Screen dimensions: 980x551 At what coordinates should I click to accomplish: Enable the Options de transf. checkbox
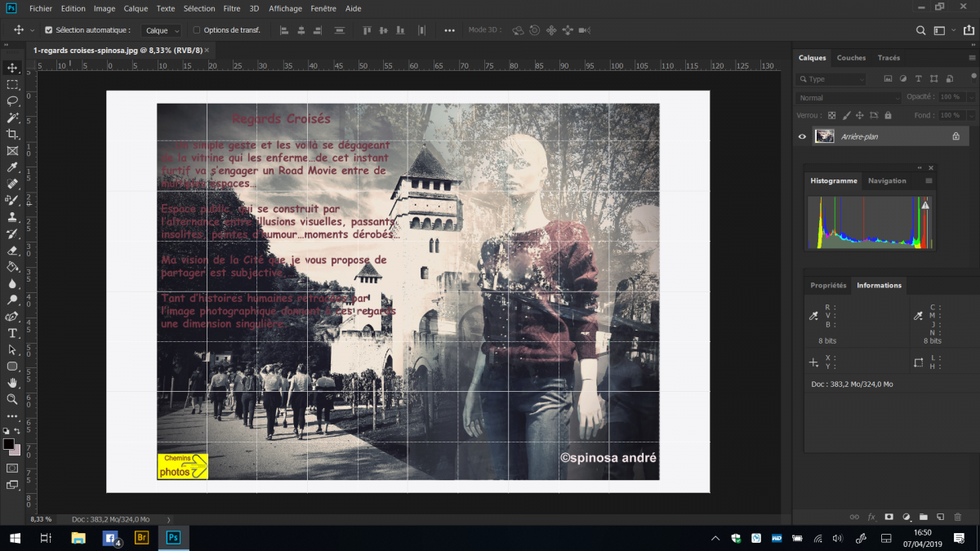(196, 30)
